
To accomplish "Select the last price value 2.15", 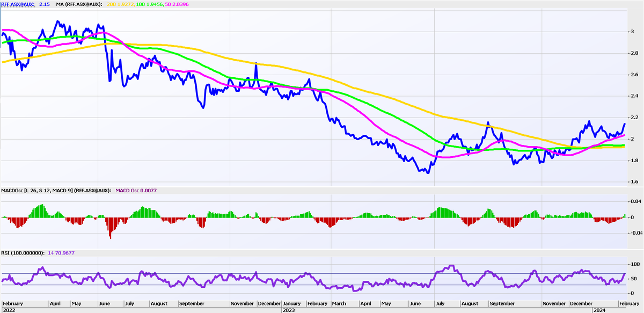I will tap(45, 4).
